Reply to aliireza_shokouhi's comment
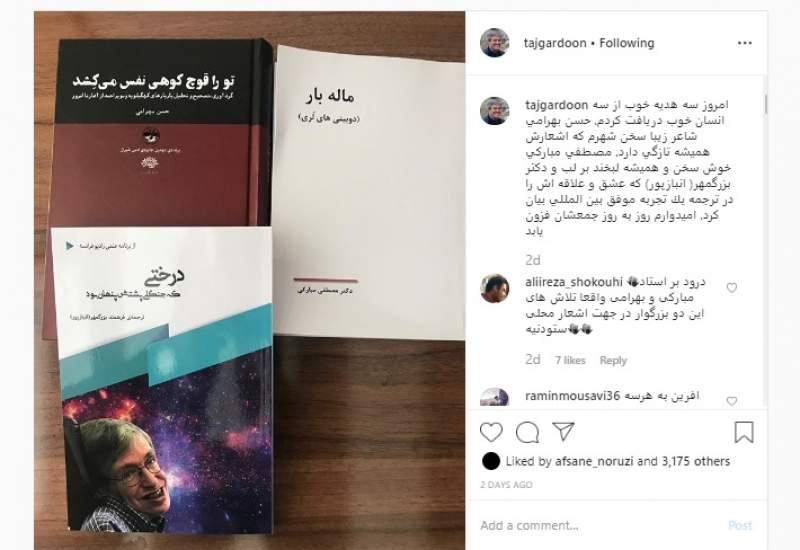The image size is (800, 550). pyautogui.click(x=613, y=360)
